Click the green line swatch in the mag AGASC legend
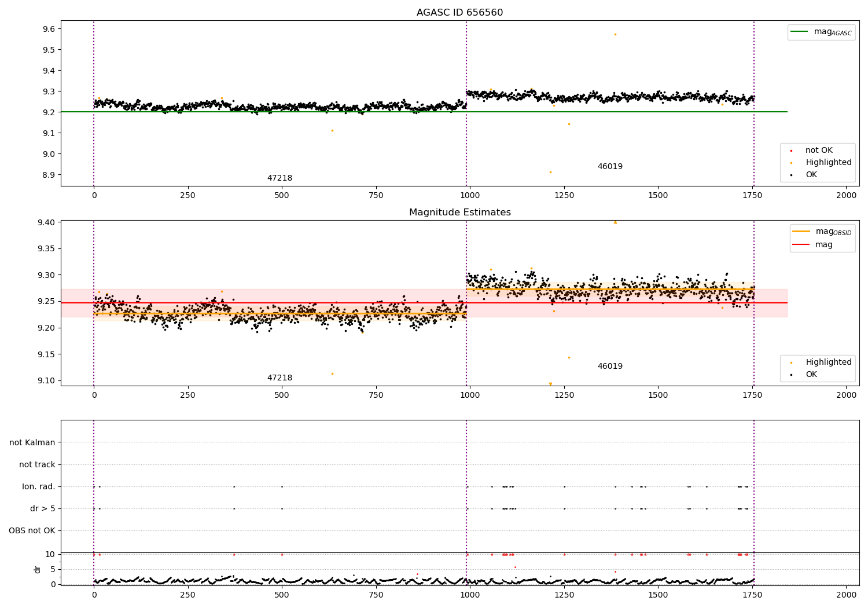This screenshot has width=868, height=608. click(x=800, y=32)
